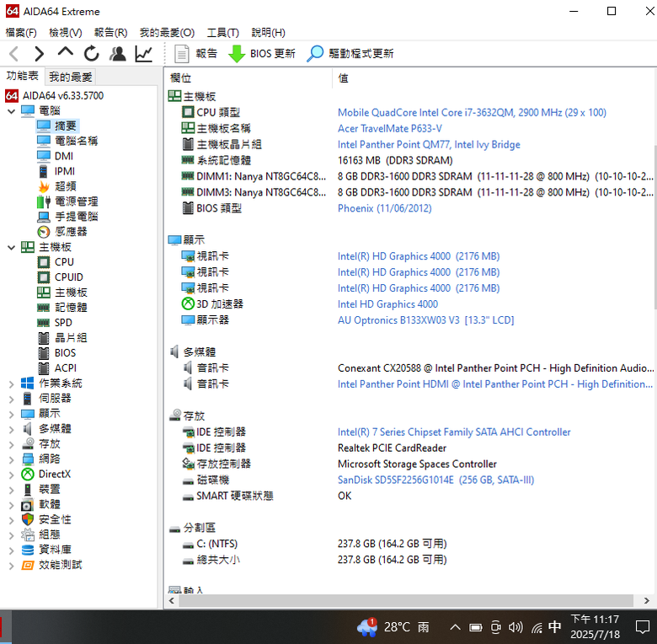Screen dimensions: 657x644
Task: Open the AU Optronics B133XW03 V3 link
Action: (425, 320)
